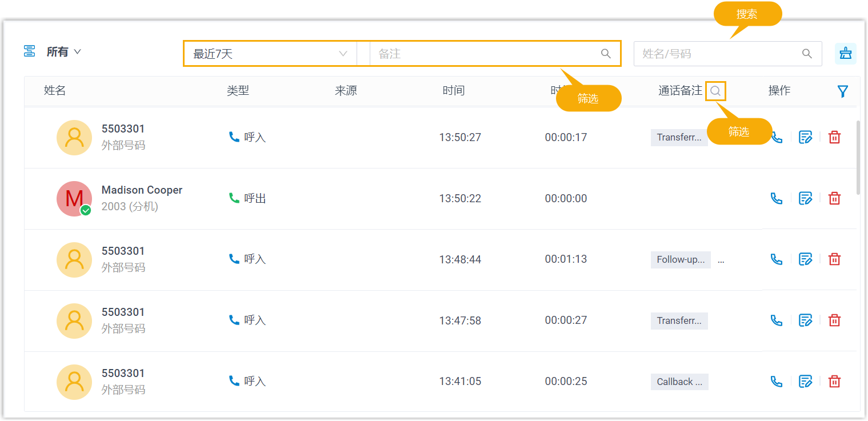Click the Callback note tag

[x=679, y=382]
